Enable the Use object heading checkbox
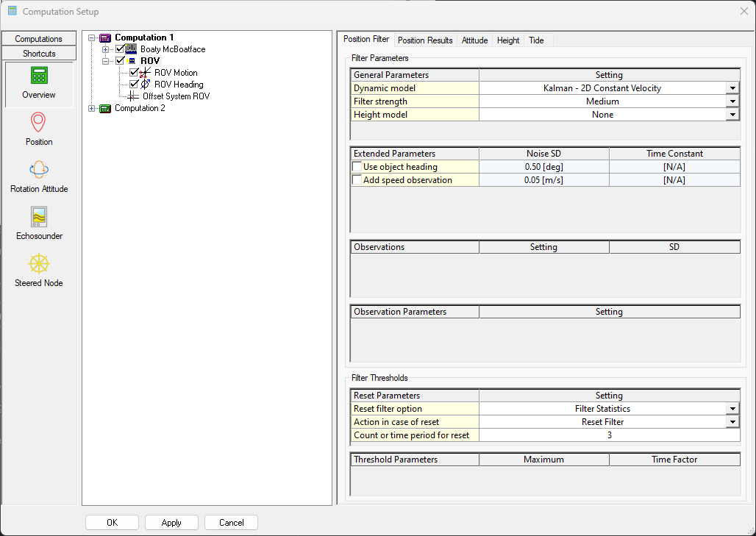This screenshot has width=756, height=536. 357,167
